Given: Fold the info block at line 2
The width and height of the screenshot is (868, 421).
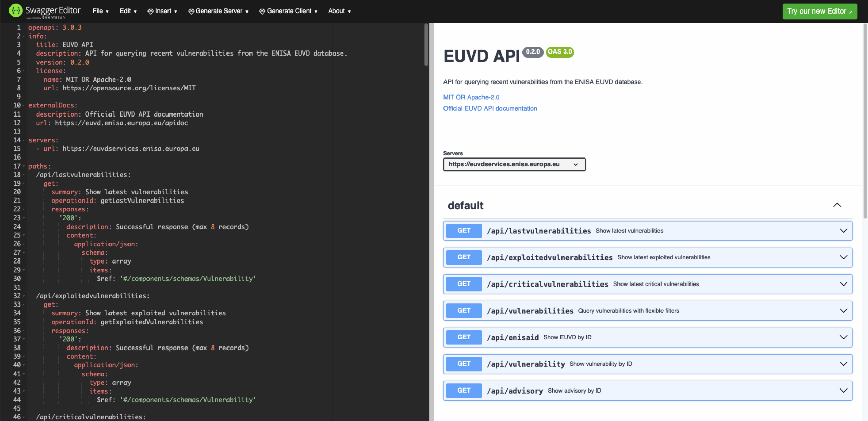Looking at the screenshot, I should (x=24, y=36).
